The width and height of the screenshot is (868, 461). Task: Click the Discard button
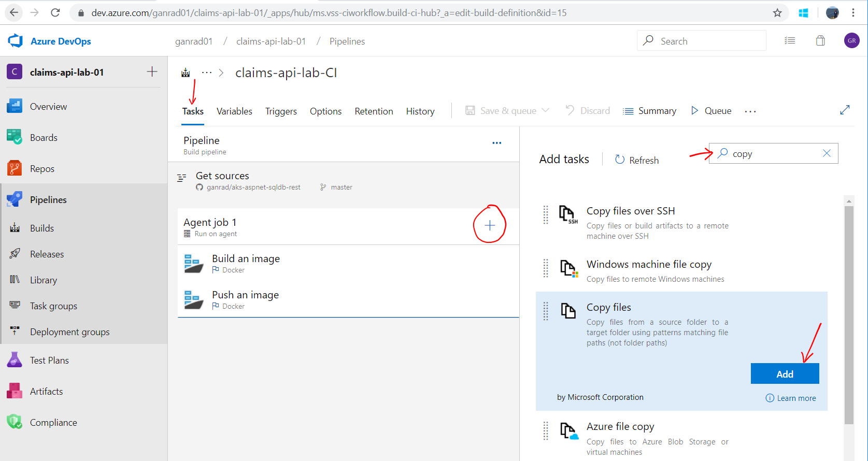(x=588, y=111)
